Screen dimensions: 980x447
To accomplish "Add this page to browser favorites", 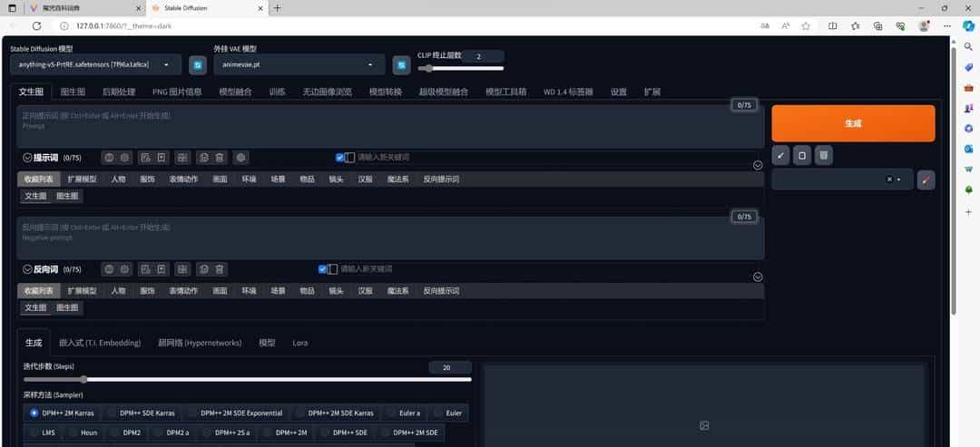I will pyautogui.click(x=807, y=26).
